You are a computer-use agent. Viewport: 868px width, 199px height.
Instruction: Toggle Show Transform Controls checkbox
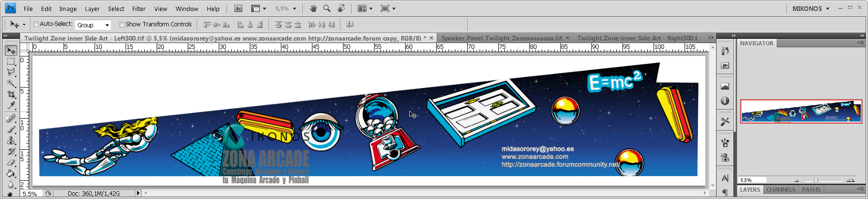[x=122, y=24]
